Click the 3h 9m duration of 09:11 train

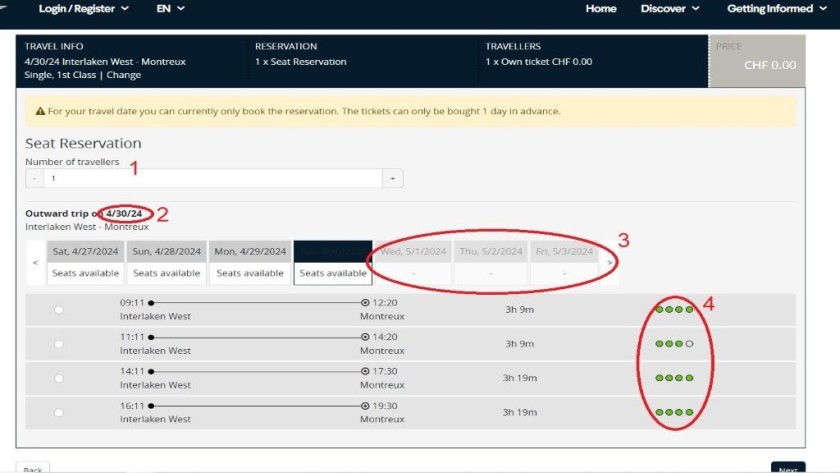519,310
